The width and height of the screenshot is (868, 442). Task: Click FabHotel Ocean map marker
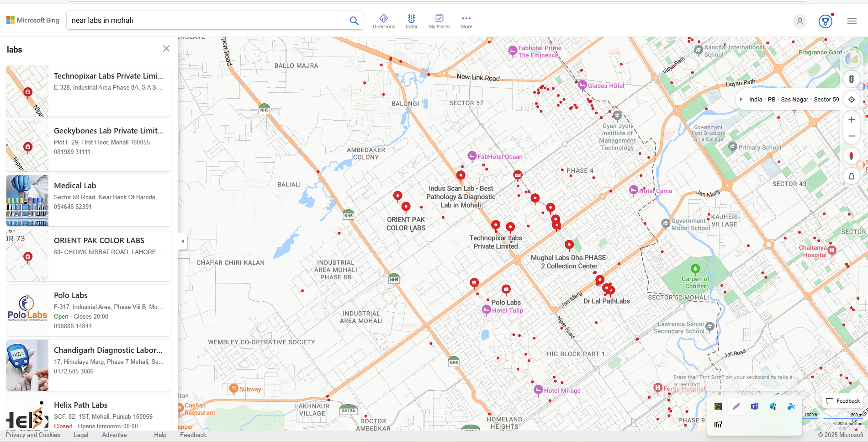click(x=472, y=156)
